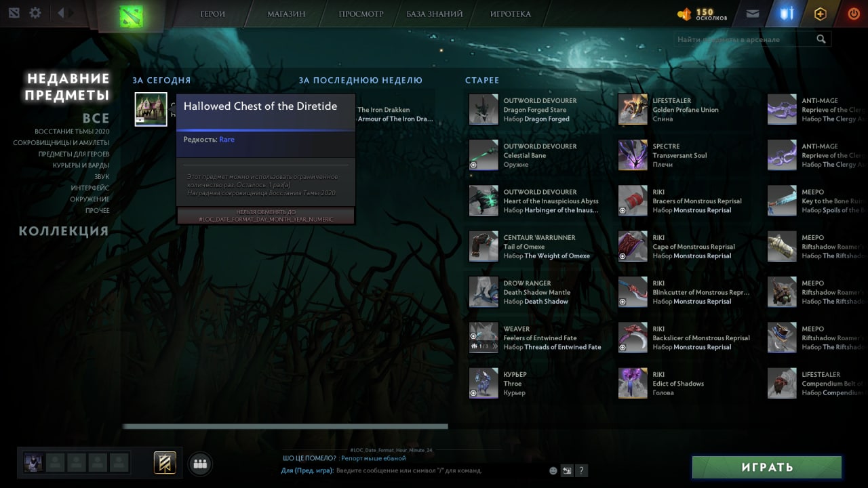Viewport: 868px width, 488px height.
Task: Select Dragon Forged Stare item icon
Action: [484, 109]
